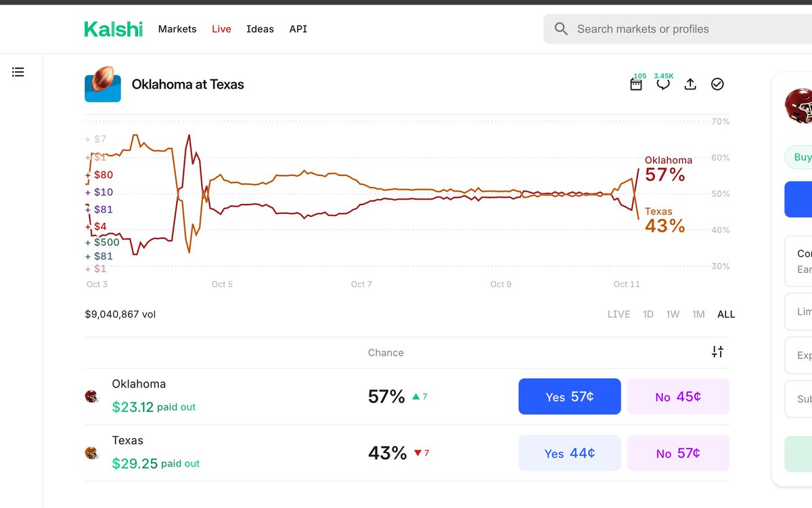The width and height of the screenshot is (812, 508).
Task: Toggle LIVE chart view
Action: pos(618,314)
